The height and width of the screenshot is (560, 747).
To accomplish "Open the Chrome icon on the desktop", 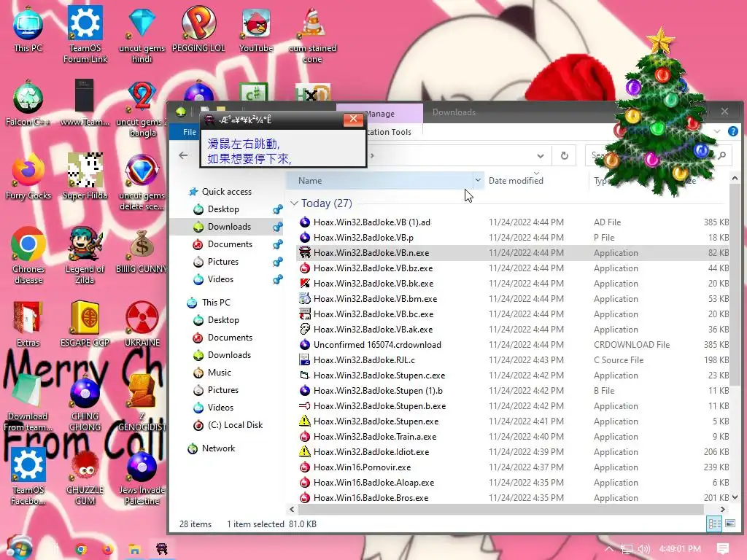I will click(x=28, y=256).
